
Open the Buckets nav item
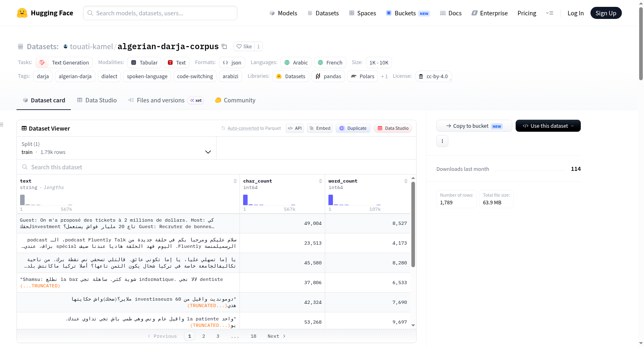click(408, 13)
